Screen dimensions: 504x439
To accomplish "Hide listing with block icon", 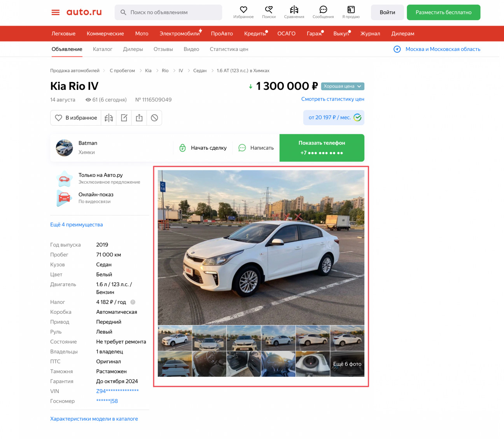I will point(154,118).
